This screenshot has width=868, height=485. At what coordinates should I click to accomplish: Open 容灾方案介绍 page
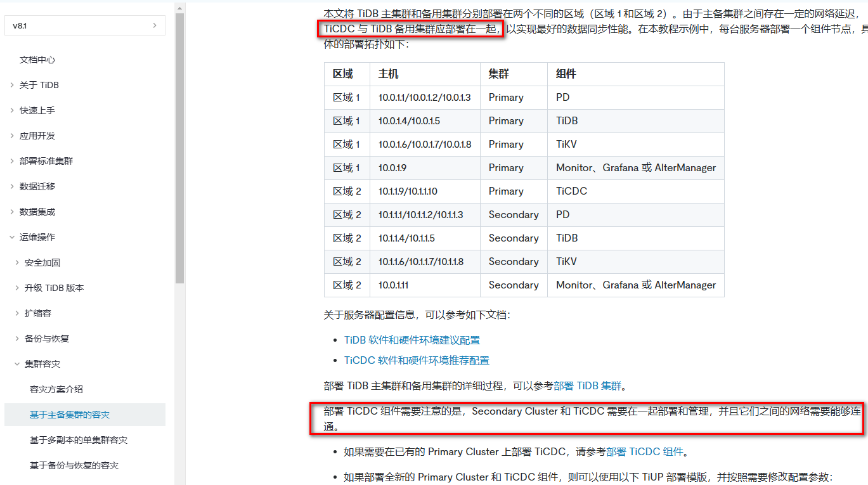click(x=56, y=389)
